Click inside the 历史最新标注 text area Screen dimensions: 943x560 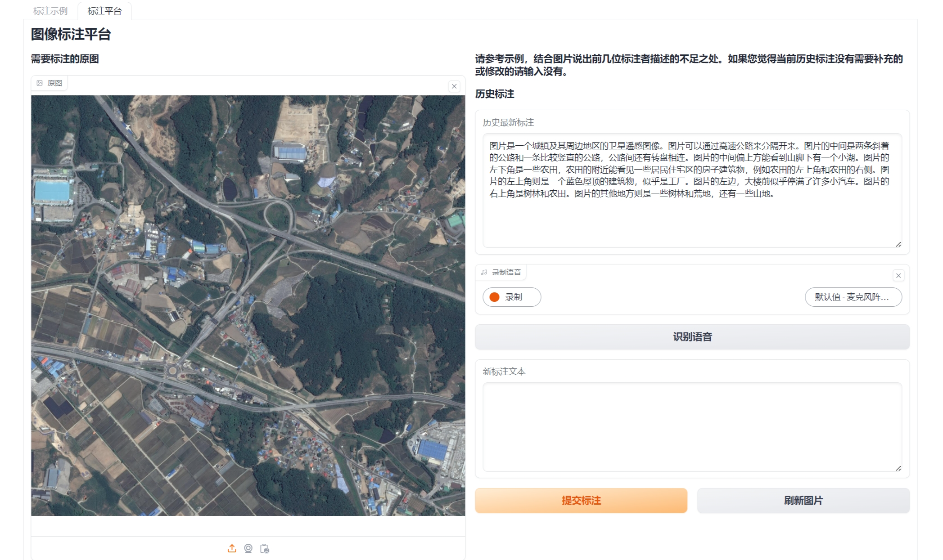[692, 190]
